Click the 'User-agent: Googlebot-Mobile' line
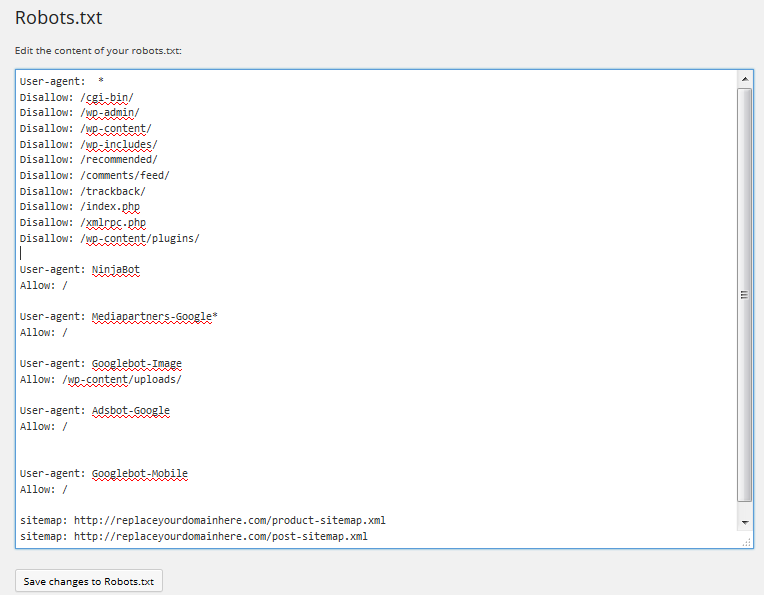The image size is (764, 595). point(104,474)
